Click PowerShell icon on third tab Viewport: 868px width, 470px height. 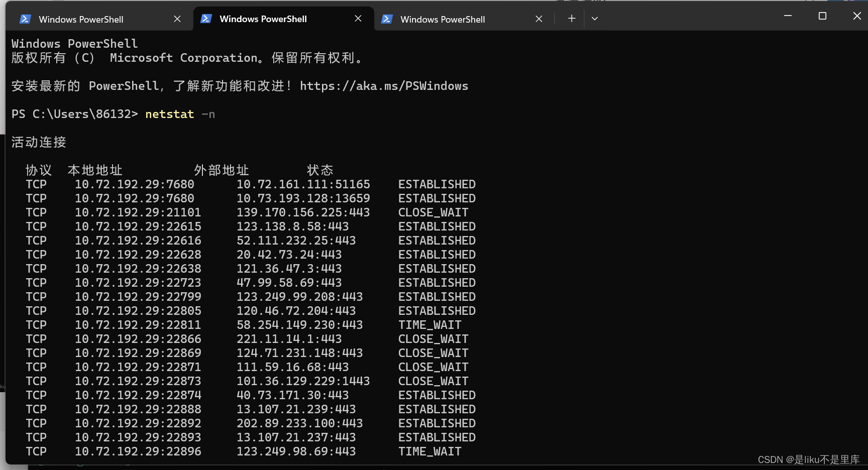tap(387, 19)
